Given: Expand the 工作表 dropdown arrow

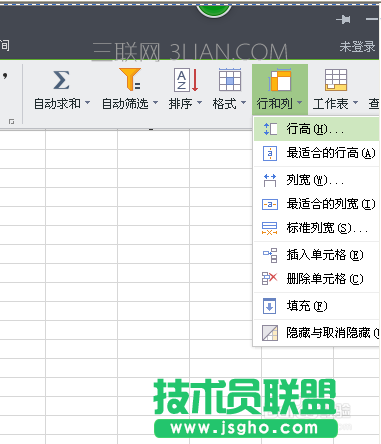Looking at the screenshot, I should tap(355, 102).
